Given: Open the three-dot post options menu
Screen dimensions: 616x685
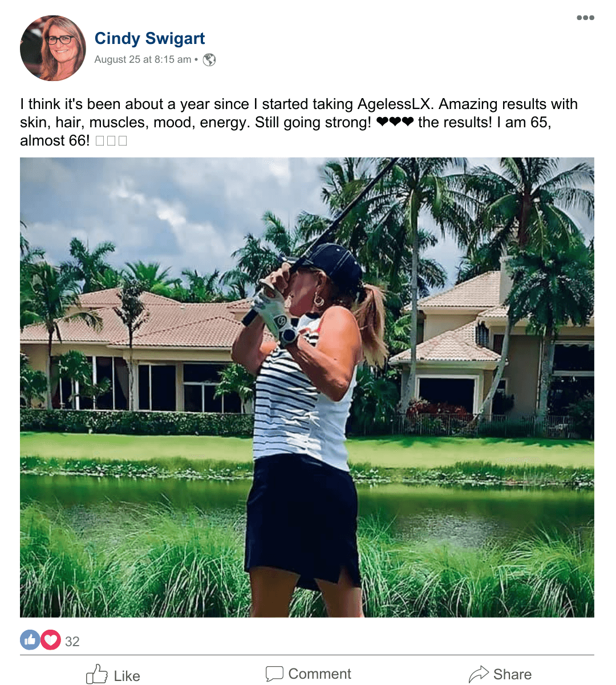Looking at the screenshot, I should [585, 18].
